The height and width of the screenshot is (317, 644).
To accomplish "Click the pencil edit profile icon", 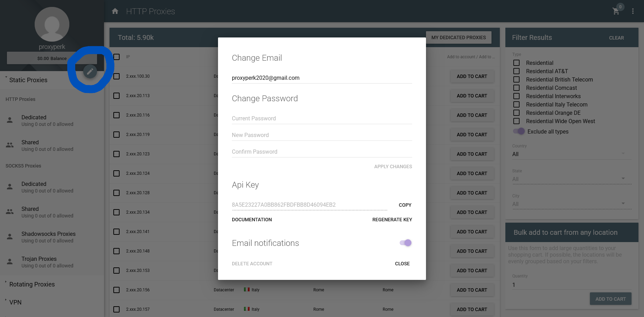I will coord(90,71).
